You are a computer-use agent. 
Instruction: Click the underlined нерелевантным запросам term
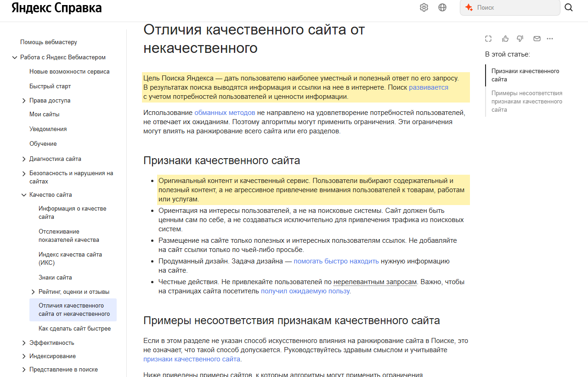click(375, 282)
